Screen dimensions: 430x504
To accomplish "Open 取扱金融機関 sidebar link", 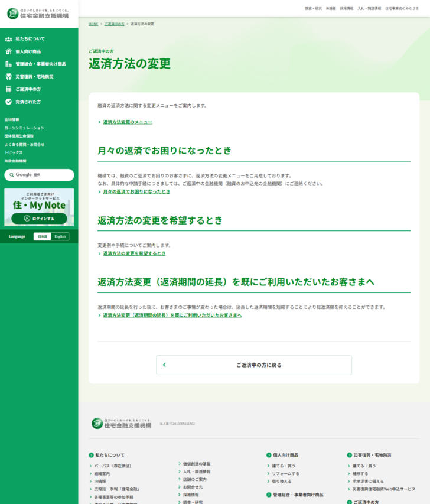I will 15,161.
